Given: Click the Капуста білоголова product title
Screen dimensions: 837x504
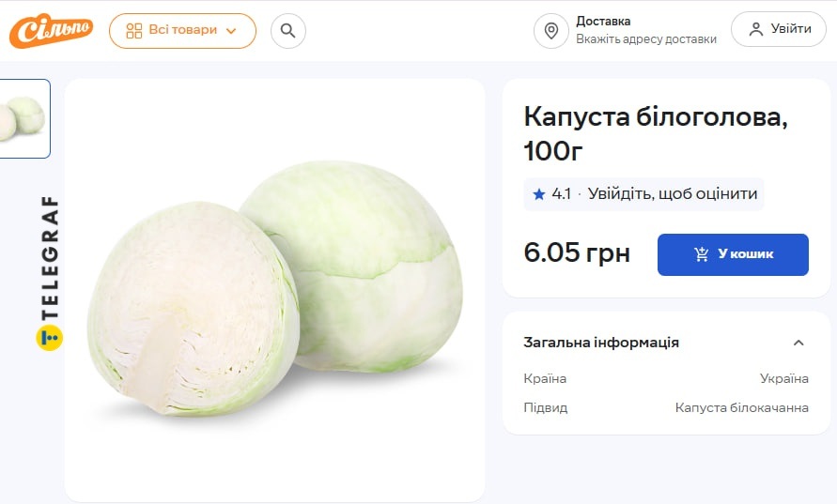Looking at the screenshot, I should (655, 132).
